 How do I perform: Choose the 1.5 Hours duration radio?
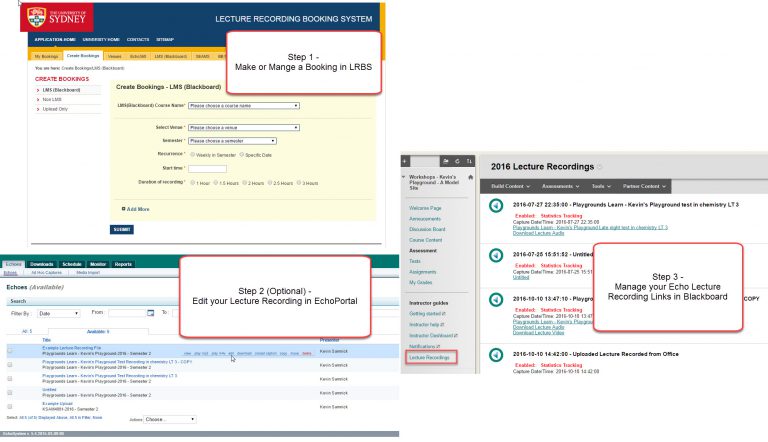tap(216, 182)
